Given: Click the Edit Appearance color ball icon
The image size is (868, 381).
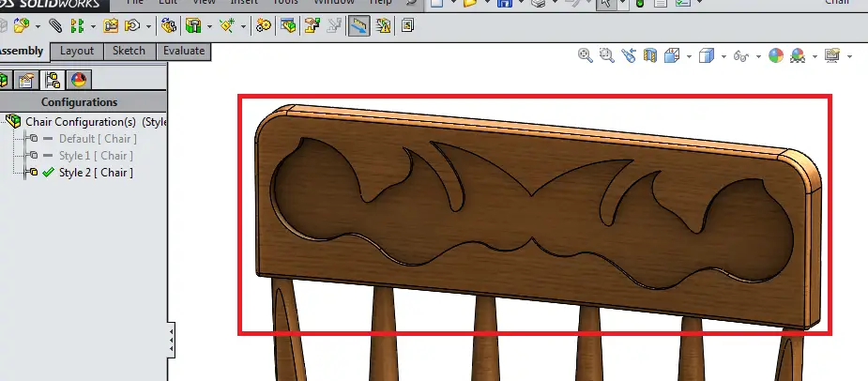Looking at the screenshot, I should click(x=776, y=54).
